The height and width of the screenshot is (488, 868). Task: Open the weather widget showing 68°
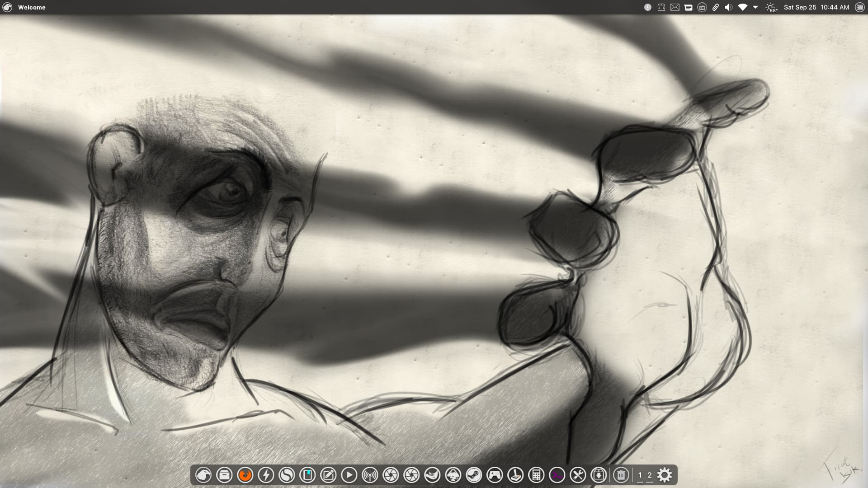point(771,7)
